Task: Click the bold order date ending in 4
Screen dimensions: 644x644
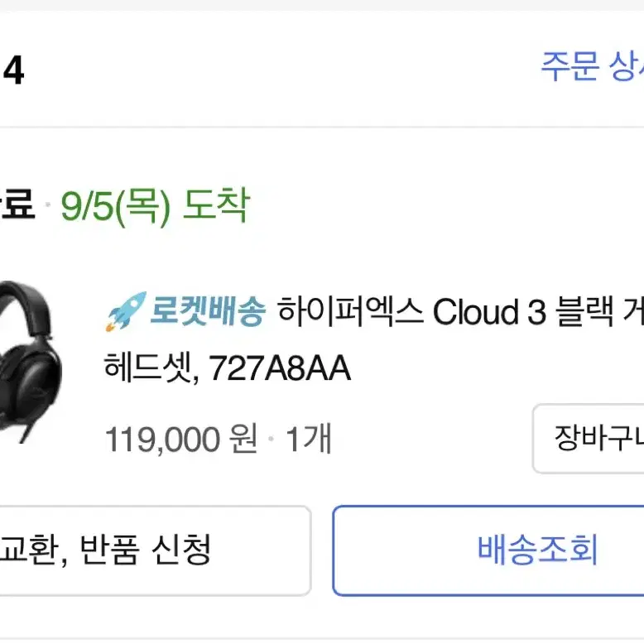Action: pyautogui.click(x=13, y=70)
